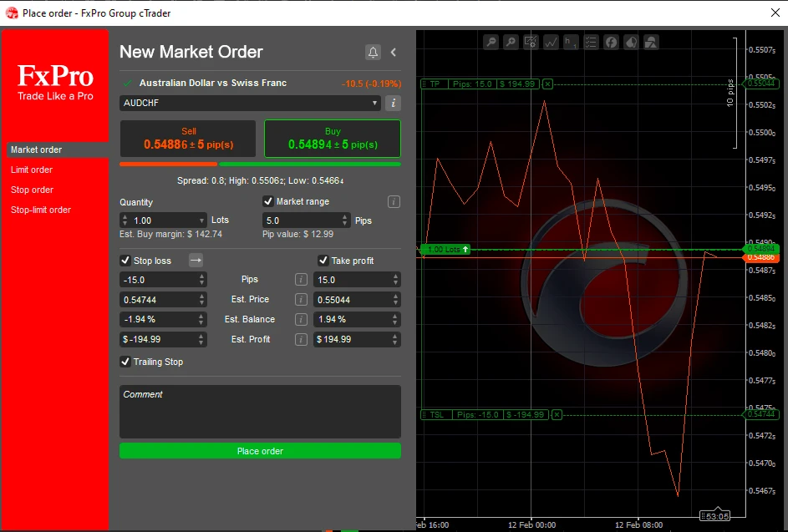Click the red-green sell/buy sentiment bar
This screenshot has width=788, height=532.
(260, 165)
